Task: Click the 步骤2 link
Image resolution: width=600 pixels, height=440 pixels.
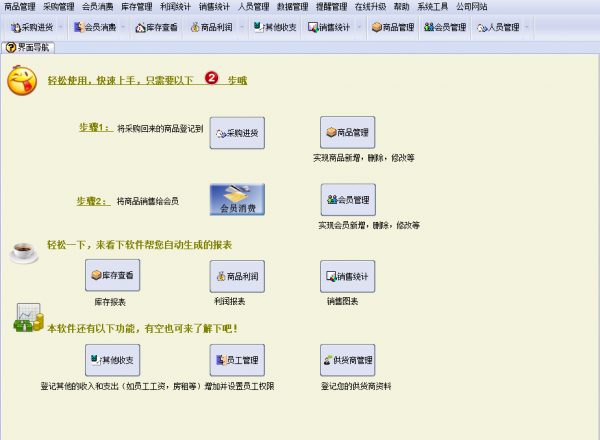Action: click(93, 201)
